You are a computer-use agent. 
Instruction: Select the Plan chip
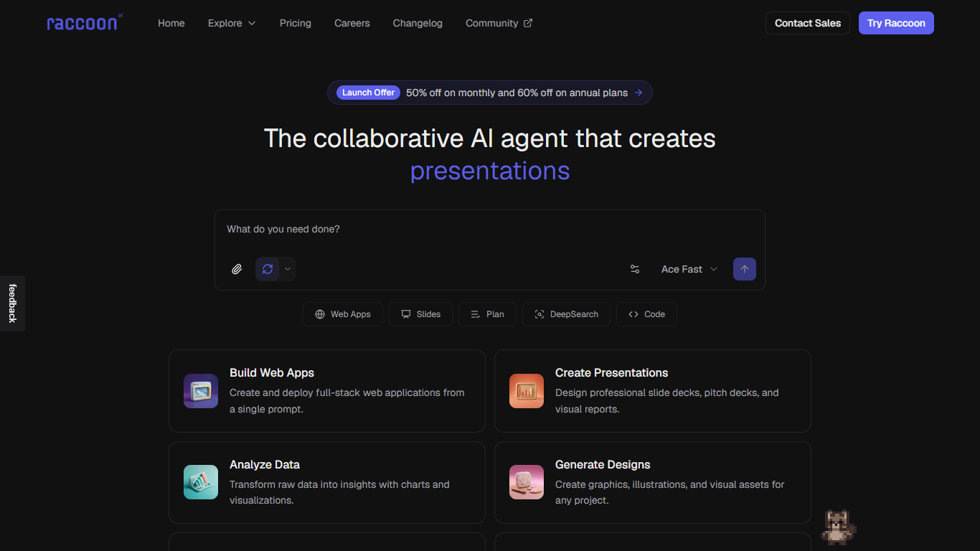[487, 314]
